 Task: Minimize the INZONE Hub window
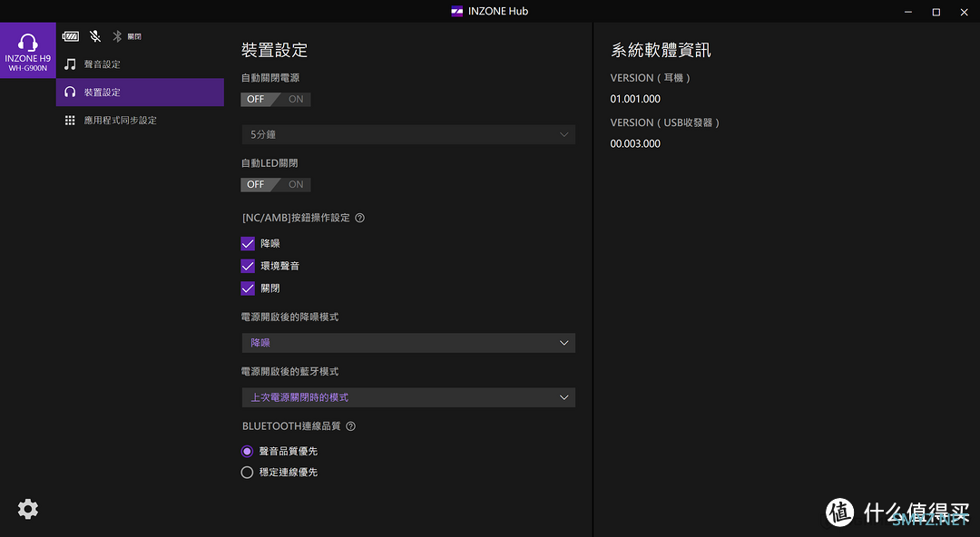[908, 12]
